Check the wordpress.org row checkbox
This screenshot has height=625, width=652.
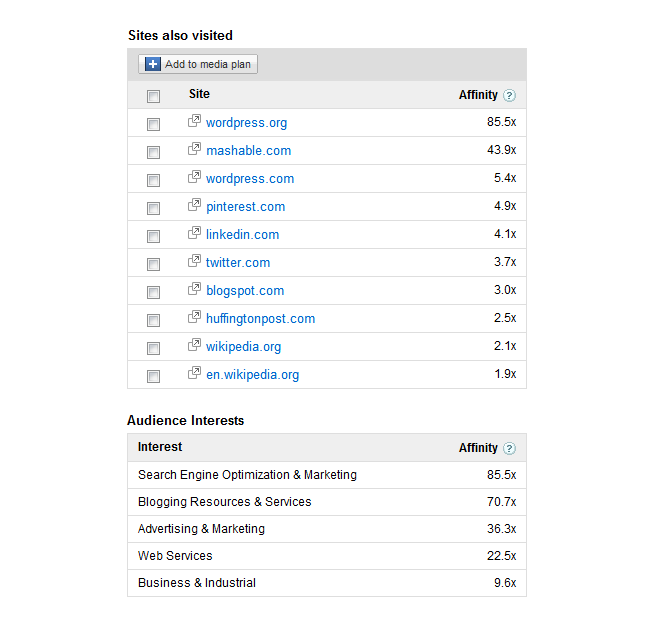pos(153,124)
